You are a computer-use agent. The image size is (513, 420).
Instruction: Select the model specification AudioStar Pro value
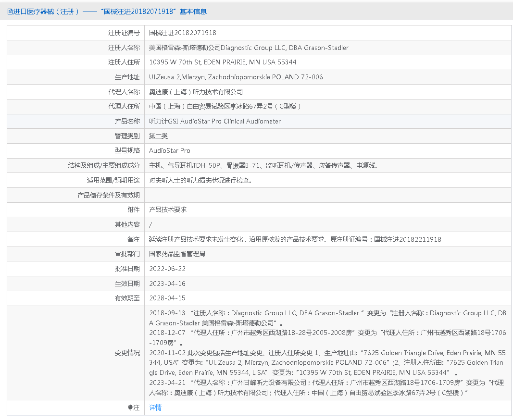click(170, 151)
